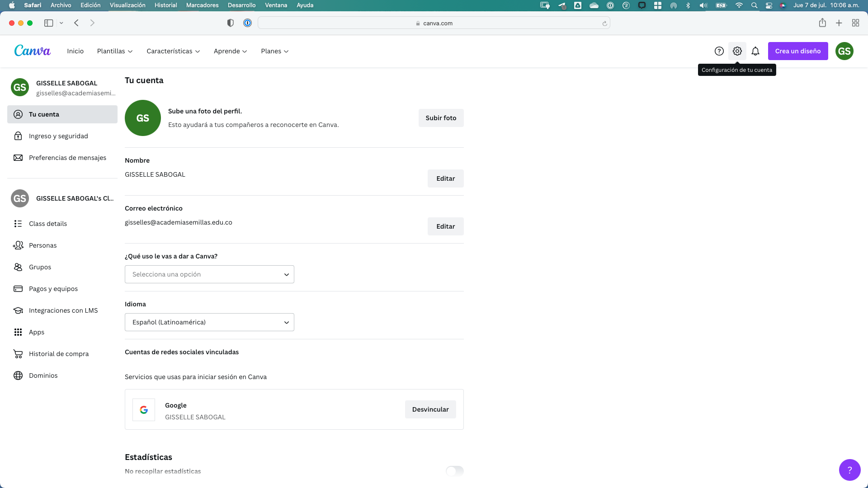Open the GS profile avatar in header

click(x=844, y=51)
